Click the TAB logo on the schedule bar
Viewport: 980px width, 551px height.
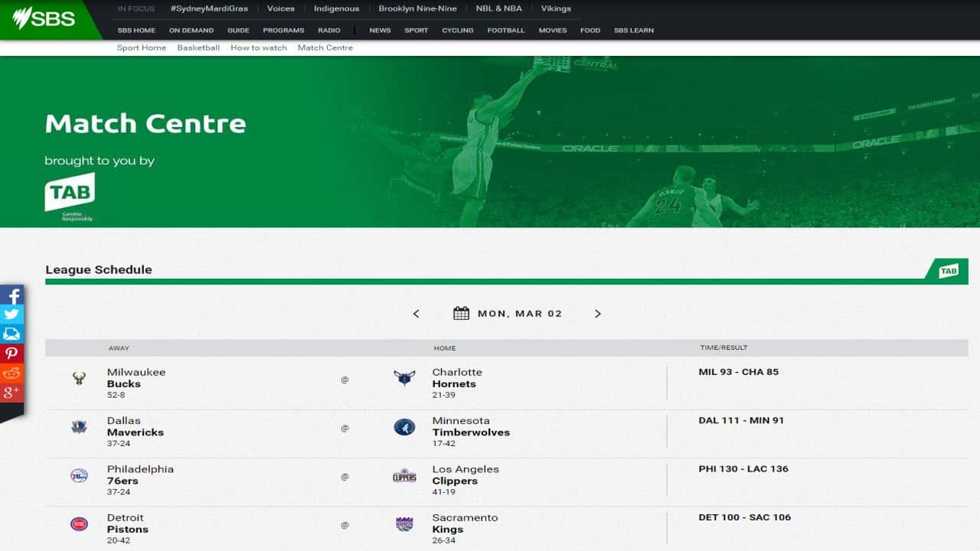coord(949,270)
